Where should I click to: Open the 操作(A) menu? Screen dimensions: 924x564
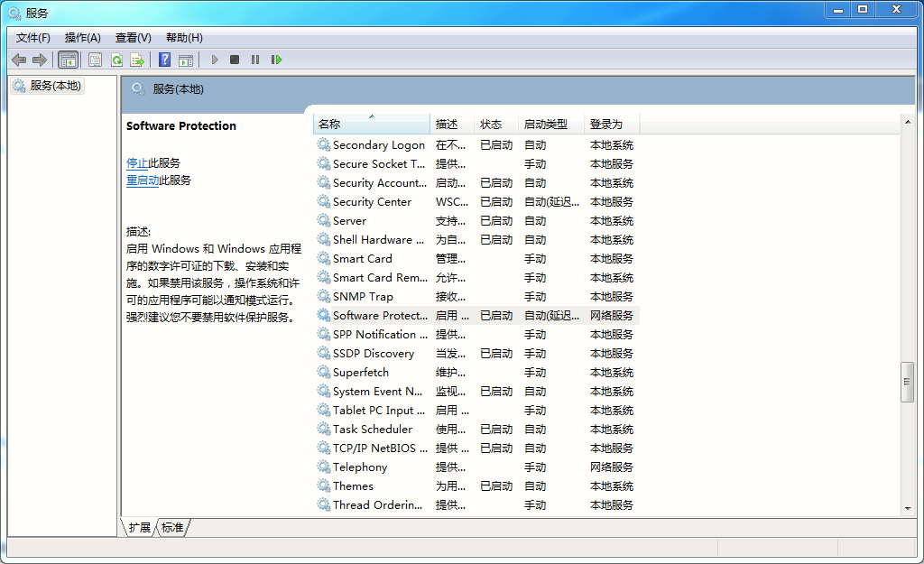82,38
